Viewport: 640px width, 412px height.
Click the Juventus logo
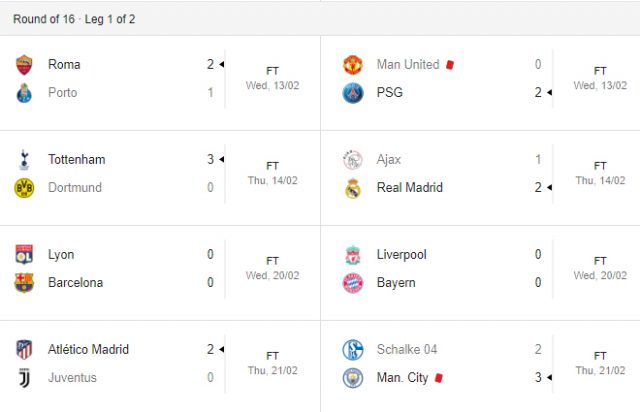(x=24, y=378)
